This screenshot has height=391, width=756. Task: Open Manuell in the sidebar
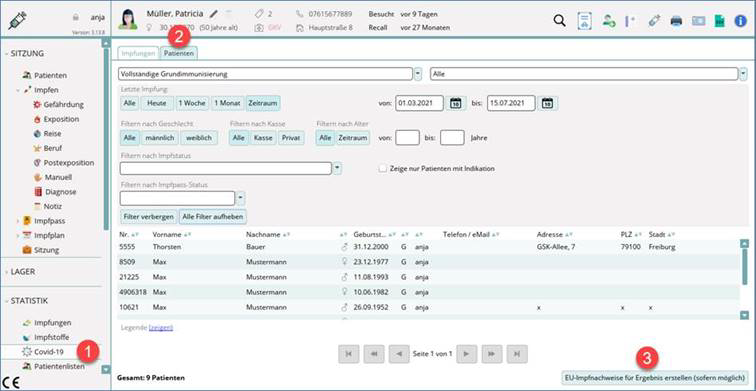click(53, 177)
